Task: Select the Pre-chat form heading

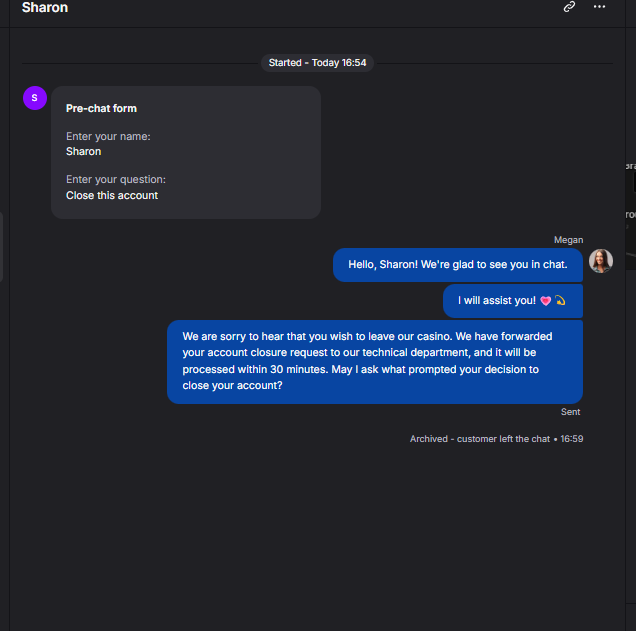Action: tap(101, 108)
